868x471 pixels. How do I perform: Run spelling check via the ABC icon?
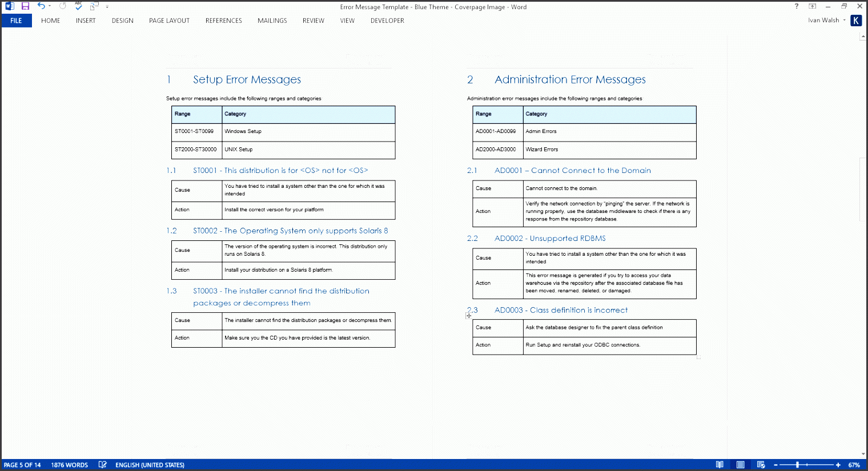(x=78, y=6)
